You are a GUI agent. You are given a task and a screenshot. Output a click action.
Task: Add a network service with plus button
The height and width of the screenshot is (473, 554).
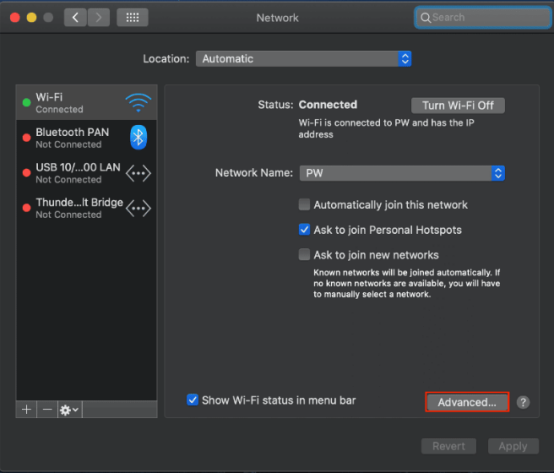26,409
